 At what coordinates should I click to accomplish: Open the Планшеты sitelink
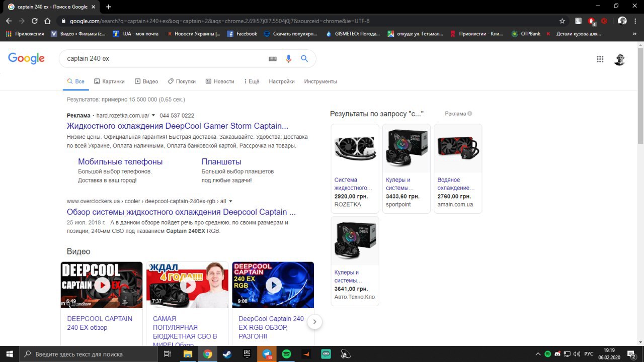(x=221, y=162)
